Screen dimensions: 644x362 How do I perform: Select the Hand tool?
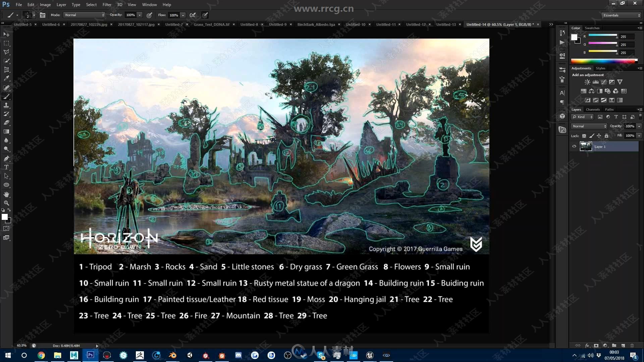6,194
